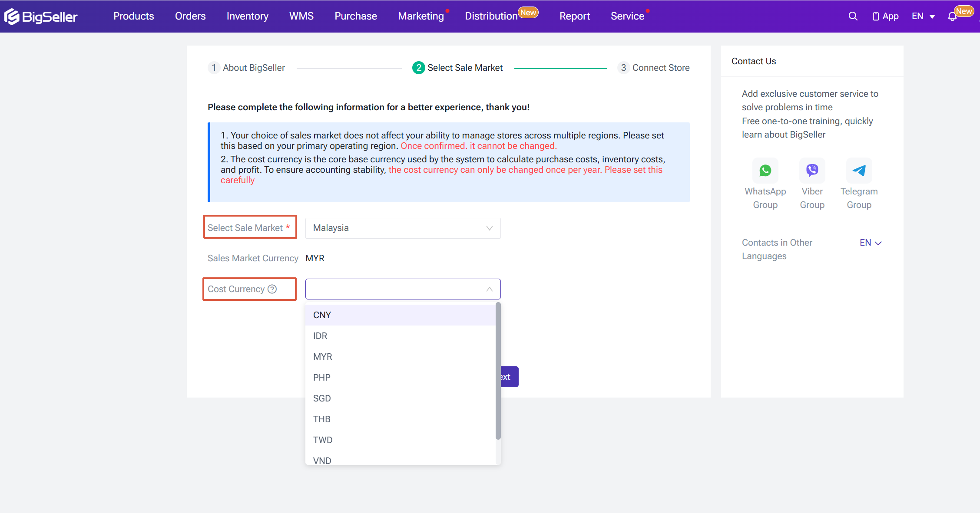Open the Purchase menu
Screen dimensions: 980x513
pyautogui.click(x=356, y=16)
